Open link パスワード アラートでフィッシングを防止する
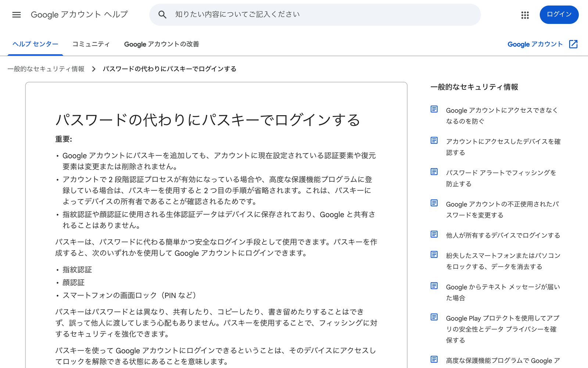Viewport: 588px width, 368px height. click(501, 178)
